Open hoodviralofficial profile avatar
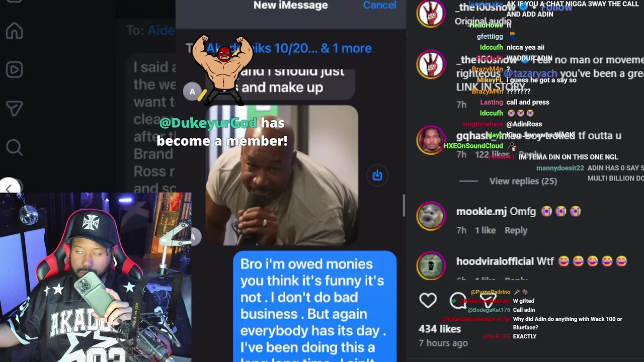Viewport: 644px width, 362px height. coord(431,265)
